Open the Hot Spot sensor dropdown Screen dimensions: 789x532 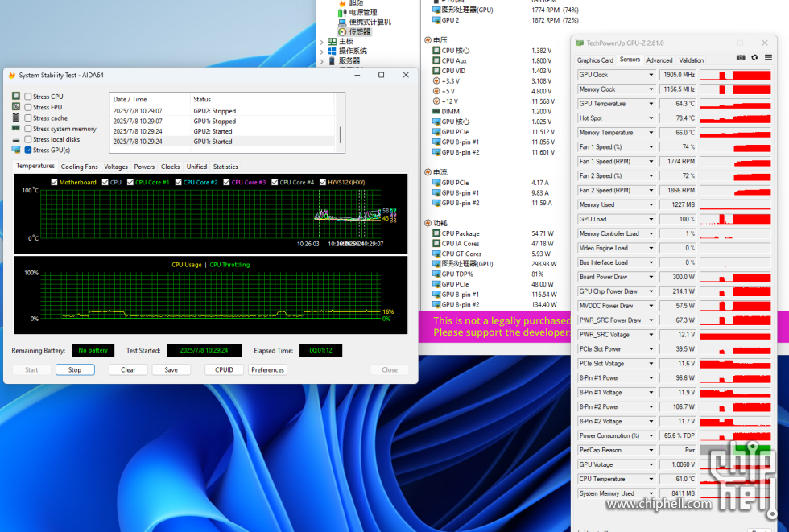(651, 118)
